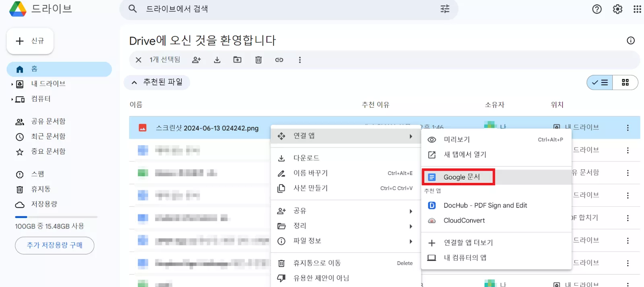Switch to grid view layout
Viewport: 644px width, 287px height.
(625, 82)
